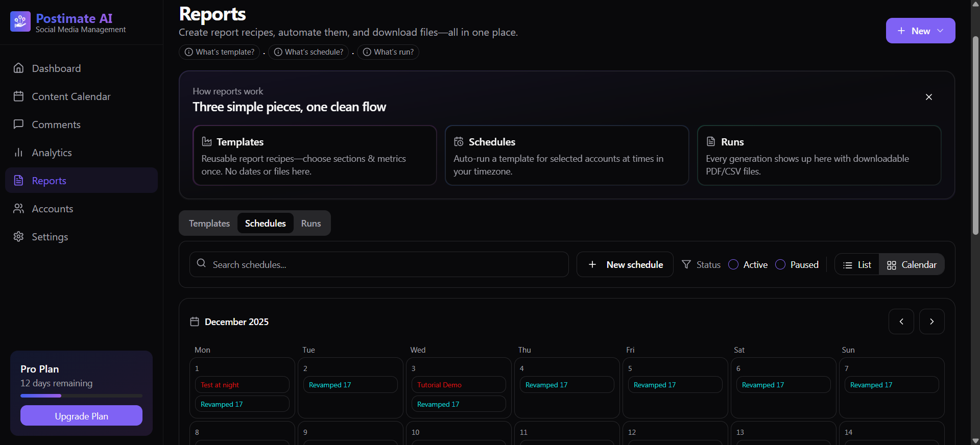Click the Reports page heading
This screenshot has width=980, height=445.
pos(212,14)
